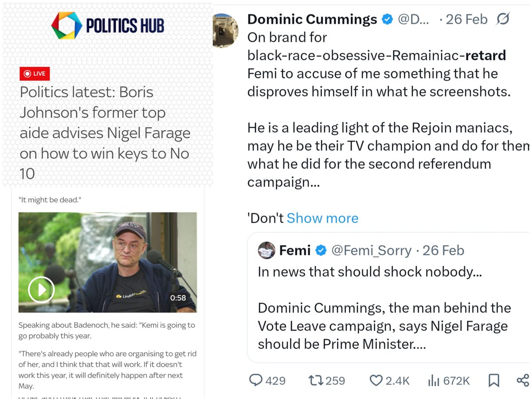Expand the post with Show more

click(322, 218)
